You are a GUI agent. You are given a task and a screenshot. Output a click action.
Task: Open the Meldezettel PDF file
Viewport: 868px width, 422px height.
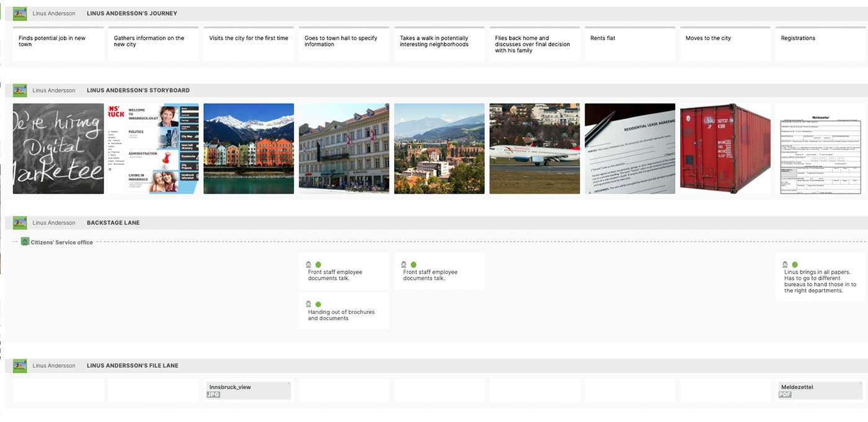click(820, 390)
